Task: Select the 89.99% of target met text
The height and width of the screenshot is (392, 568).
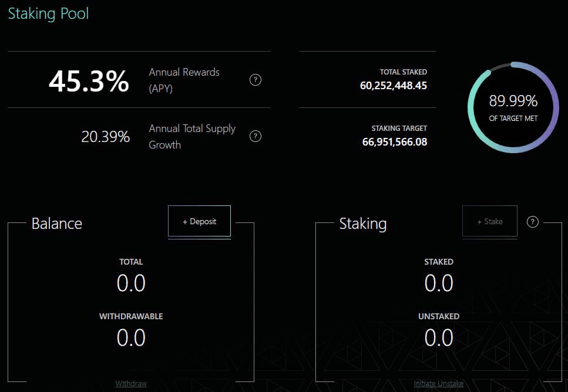Action: [513, 102]
